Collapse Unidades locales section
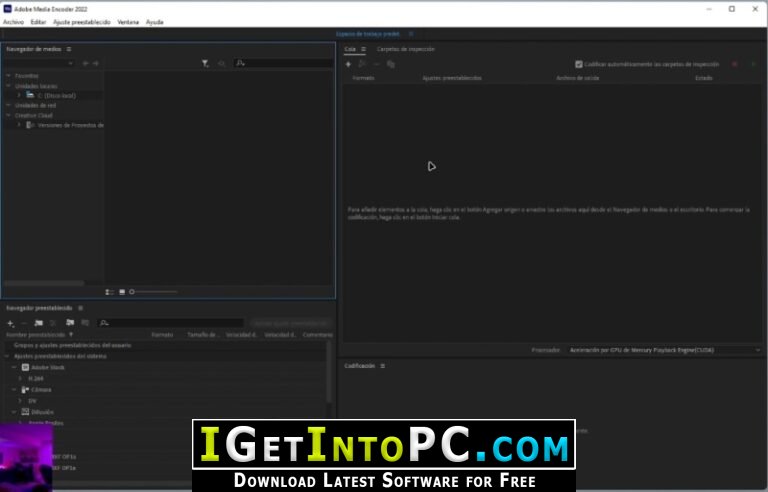This screenshot has width=768, height=492. 8,86
